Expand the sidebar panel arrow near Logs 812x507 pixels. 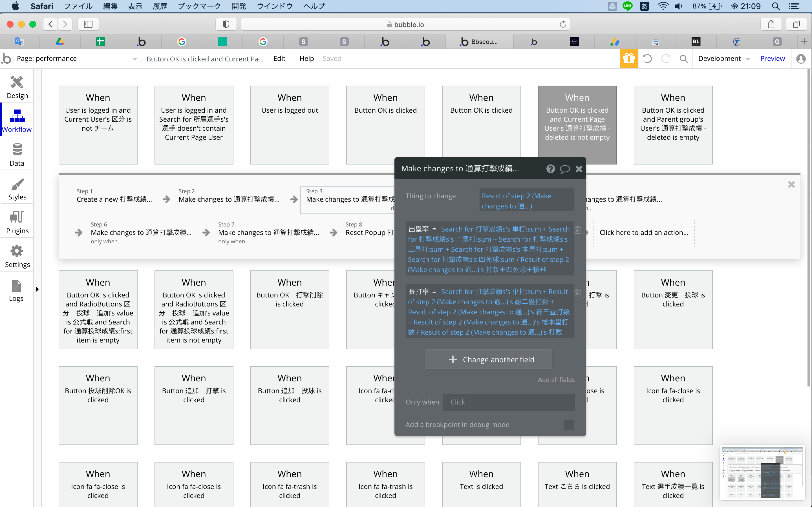click(x=37, y=289)
